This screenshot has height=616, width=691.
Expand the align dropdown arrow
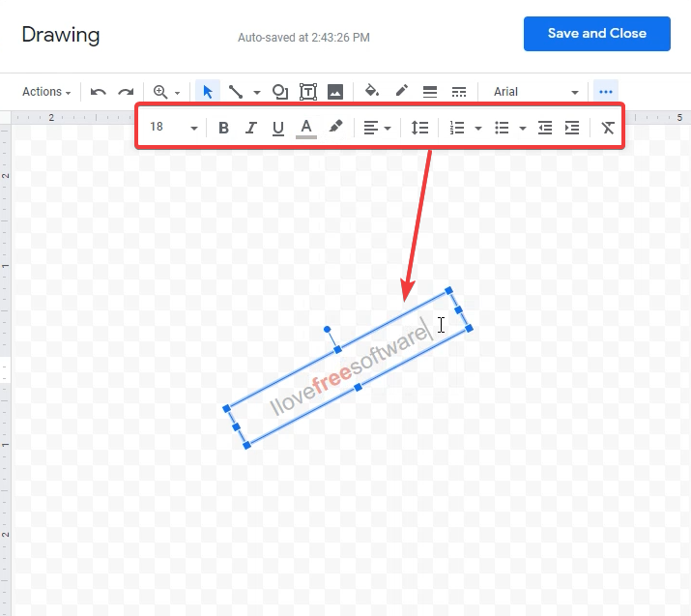click(x=388, y=129)
